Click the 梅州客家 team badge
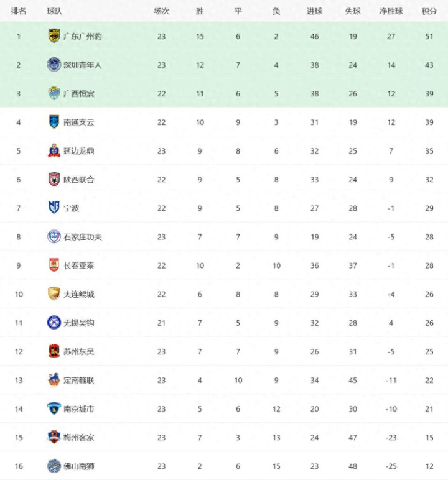448x480 pixels. [54, 437]
